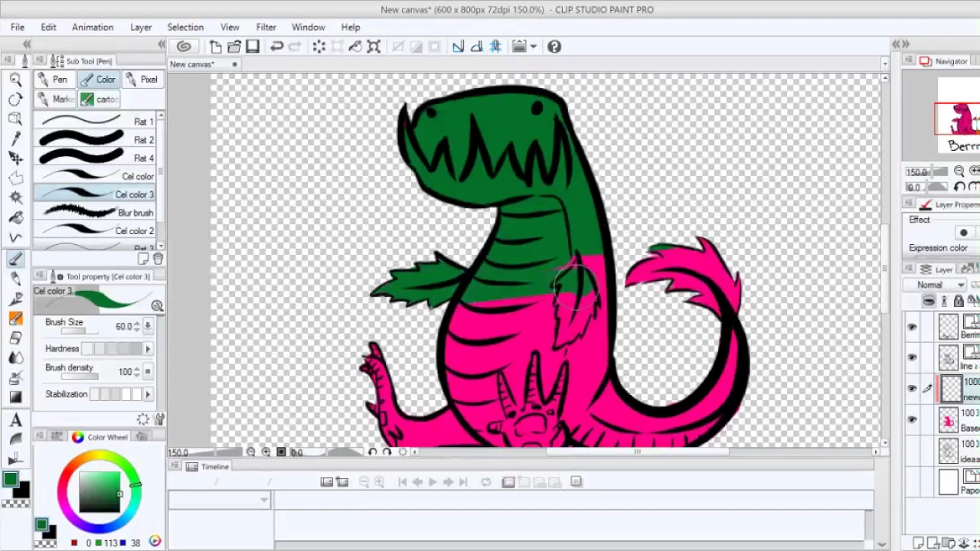Screen dimensions: 980x551
Task: Open the help question mark icon
Action: [x=554, y=47]
